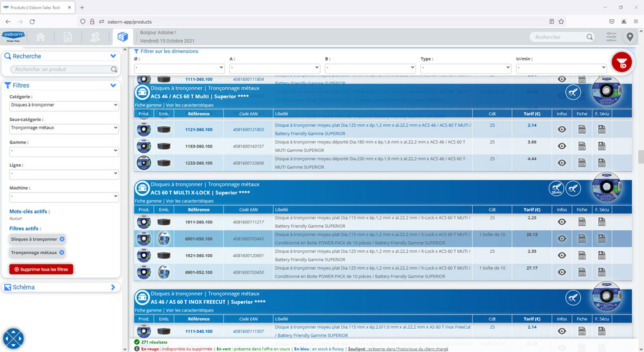
Task: Open the Catégorie dropdown
Action: pos(64,106)
